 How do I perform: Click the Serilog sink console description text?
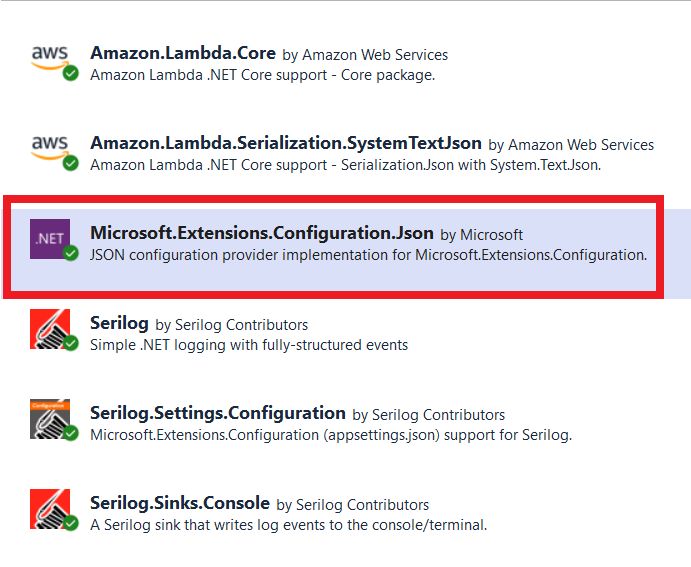coord(288,524)
